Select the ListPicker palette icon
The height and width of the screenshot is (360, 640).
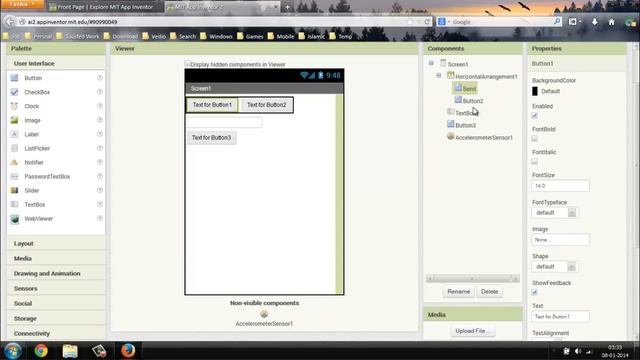click(x=14, y=148)
